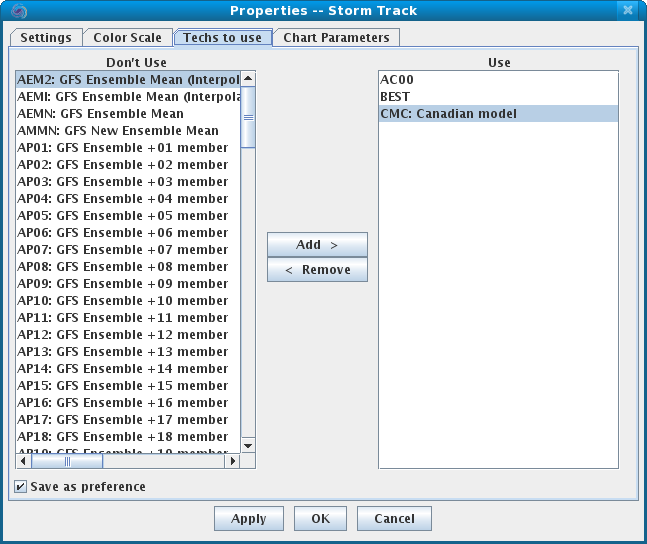Close the Storm Track properties dialog

click(x=627, y=11)
